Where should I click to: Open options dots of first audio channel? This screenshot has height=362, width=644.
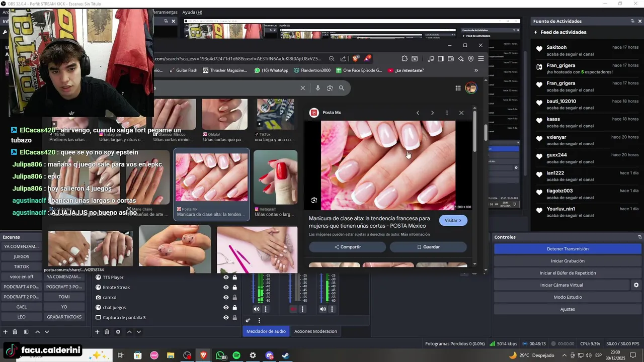pos(266,309)
